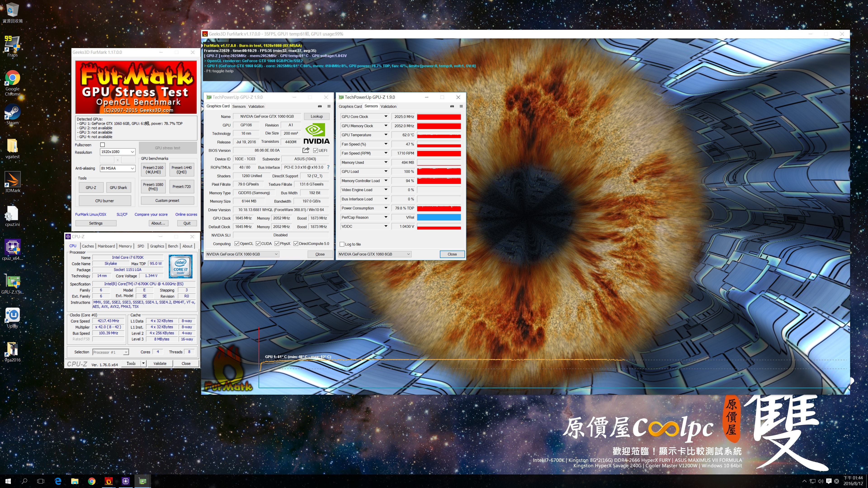Open the vgatest folder on the desktop
The width and height of the screenshot is (868, 488).
point(12,148)
